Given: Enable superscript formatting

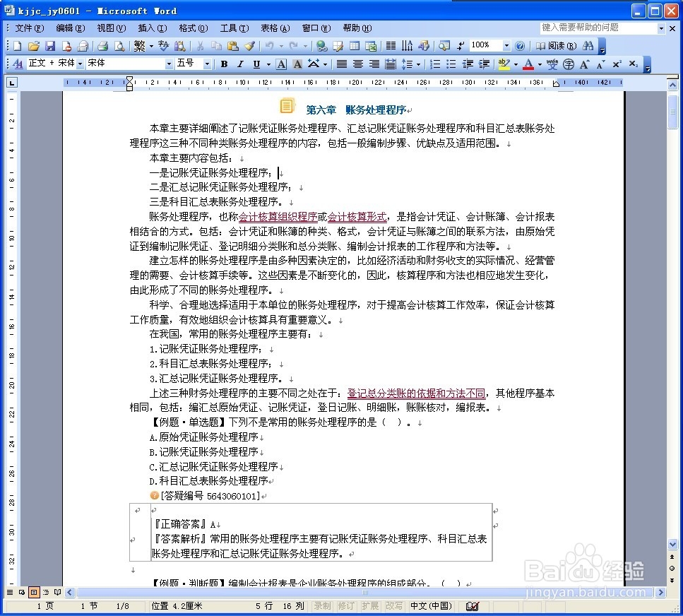Looking at the screenshot, I should (617, 64).
